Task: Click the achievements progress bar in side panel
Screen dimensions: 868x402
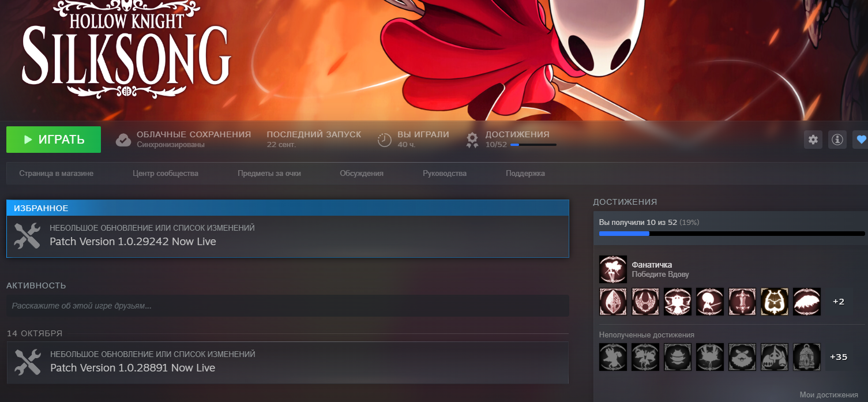Action: [732, 234]
